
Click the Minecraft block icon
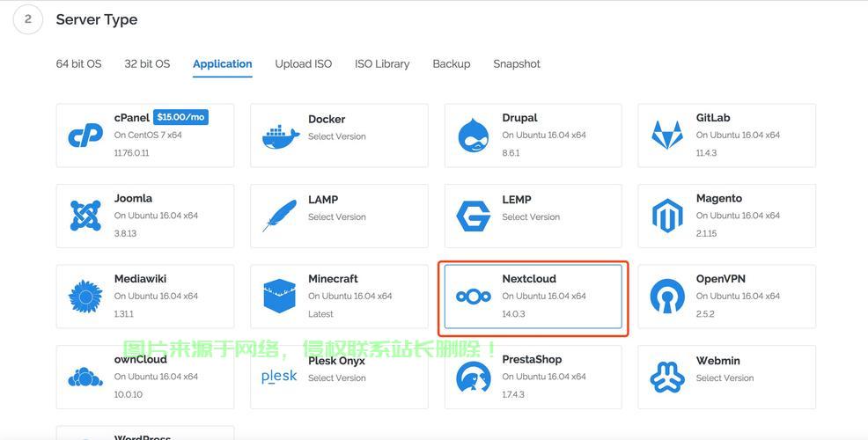point(280,297)
